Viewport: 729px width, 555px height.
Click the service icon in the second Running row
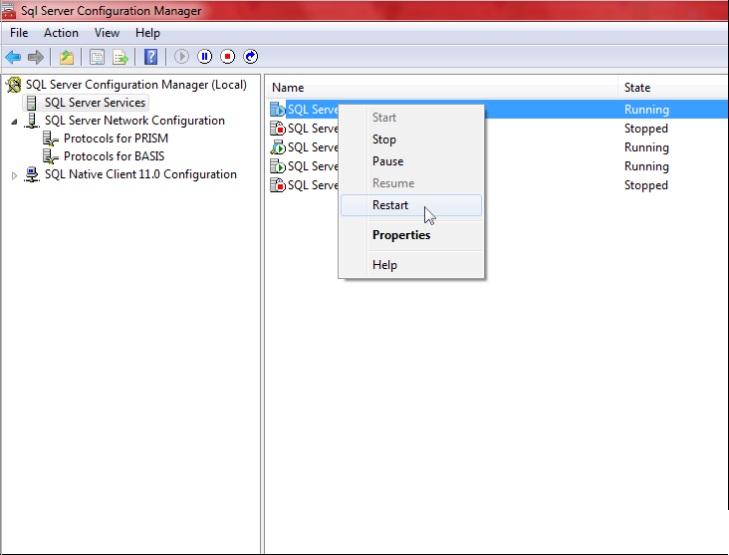(278, 147)
